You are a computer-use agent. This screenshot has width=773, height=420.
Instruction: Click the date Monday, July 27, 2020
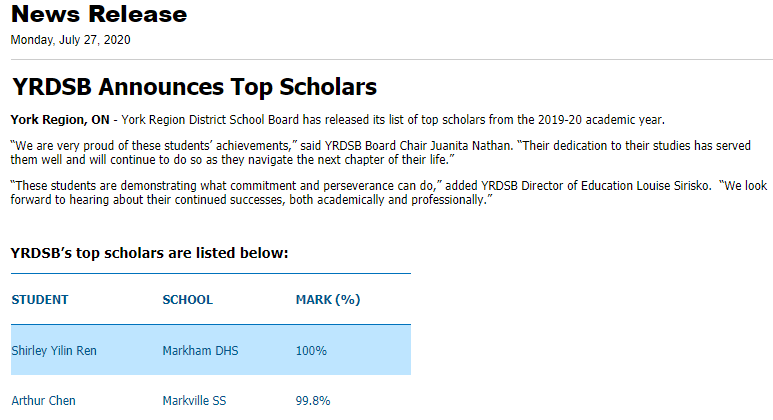click(70, 40)
